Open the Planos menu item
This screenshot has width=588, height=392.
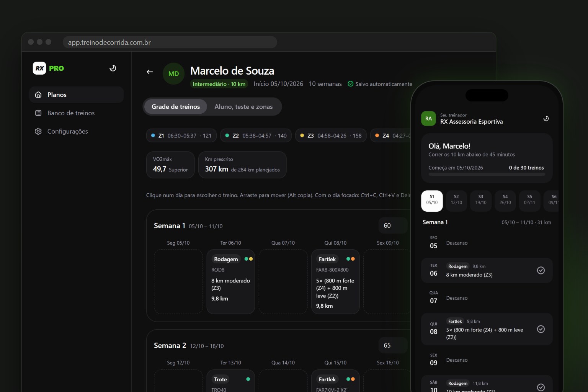(76, 95)
